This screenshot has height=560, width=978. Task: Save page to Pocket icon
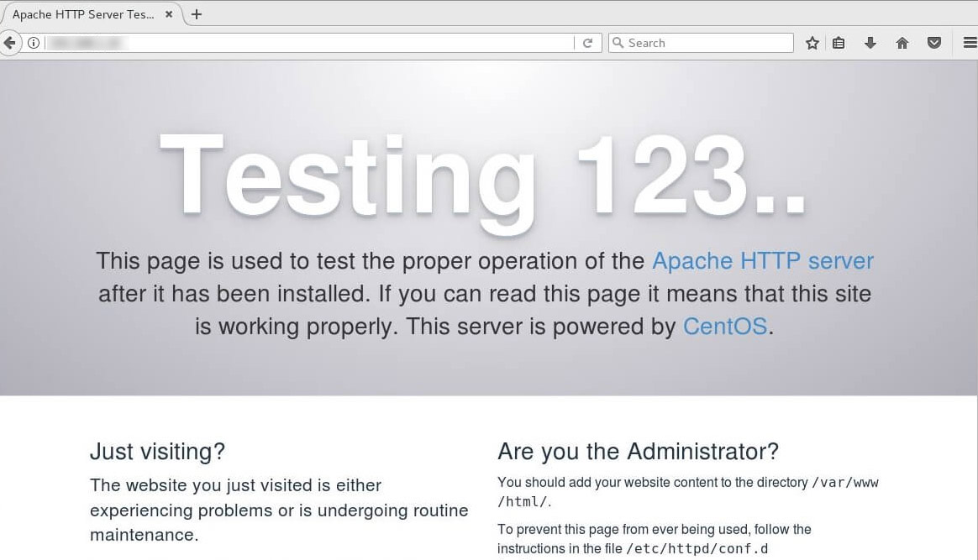[x=933, y=43]
